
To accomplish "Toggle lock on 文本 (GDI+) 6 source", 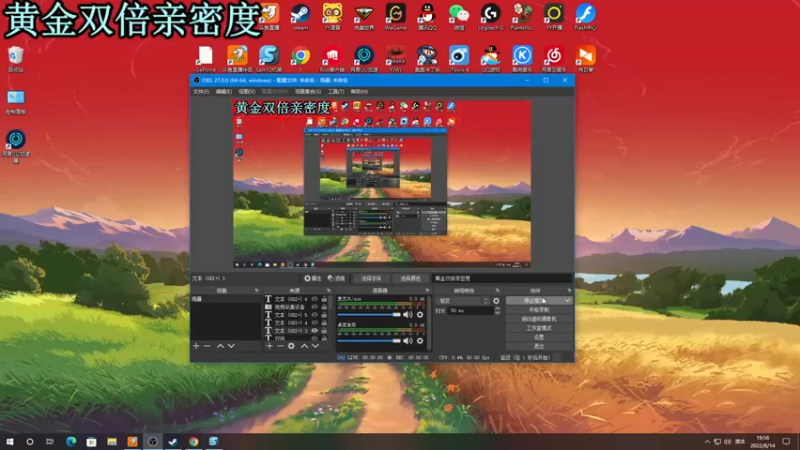I will tap(324, 299).
